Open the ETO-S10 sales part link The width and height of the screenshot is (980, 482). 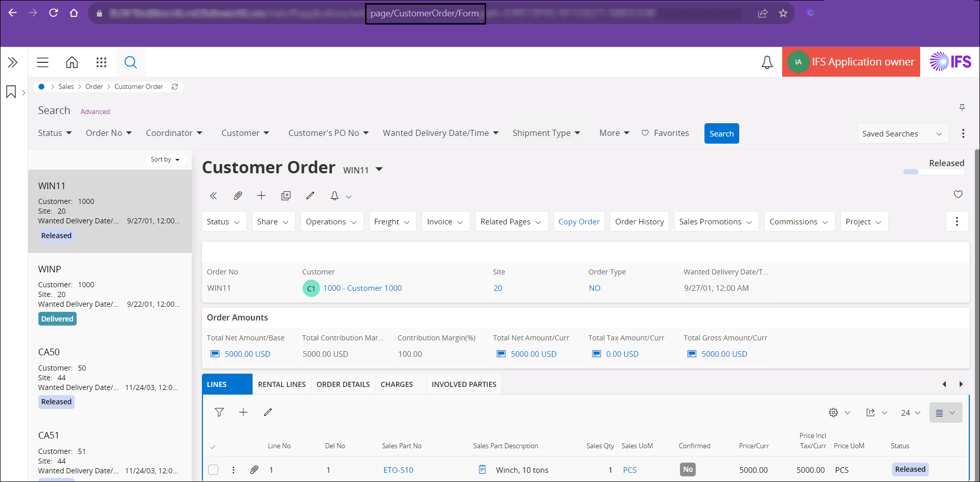pyautogui.click(x=398, y=470)
